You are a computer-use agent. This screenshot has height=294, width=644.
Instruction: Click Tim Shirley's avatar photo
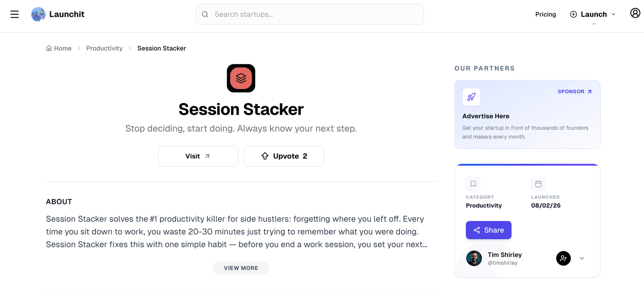tap(474, 259)
